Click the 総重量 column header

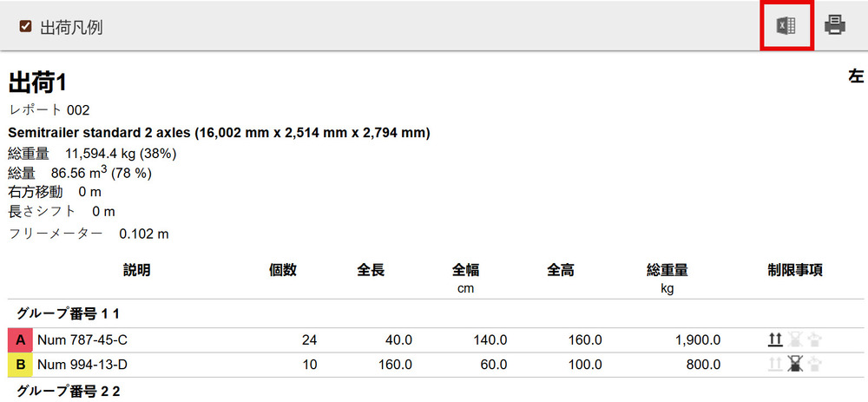point(667,271)
